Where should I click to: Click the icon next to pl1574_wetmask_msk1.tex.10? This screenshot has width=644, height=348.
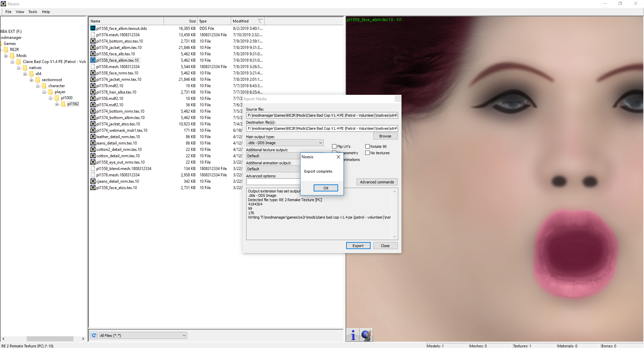(x=93, y=130)
